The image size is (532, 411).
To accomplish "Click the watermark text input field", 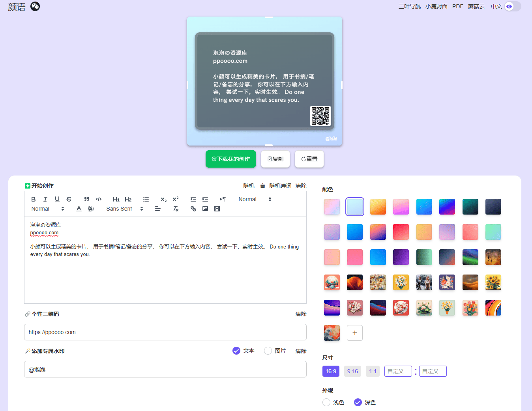I will (165, 369).
